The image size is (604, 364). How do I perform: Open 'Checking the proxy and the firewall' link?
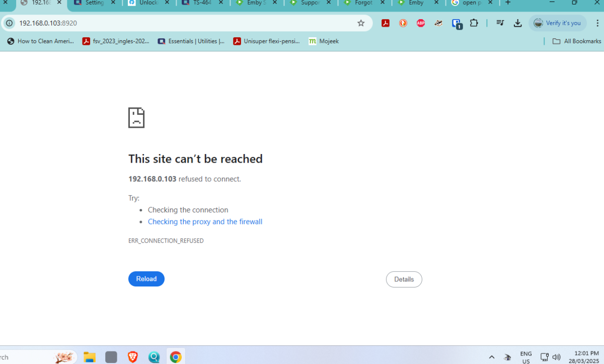click(205, 222)
